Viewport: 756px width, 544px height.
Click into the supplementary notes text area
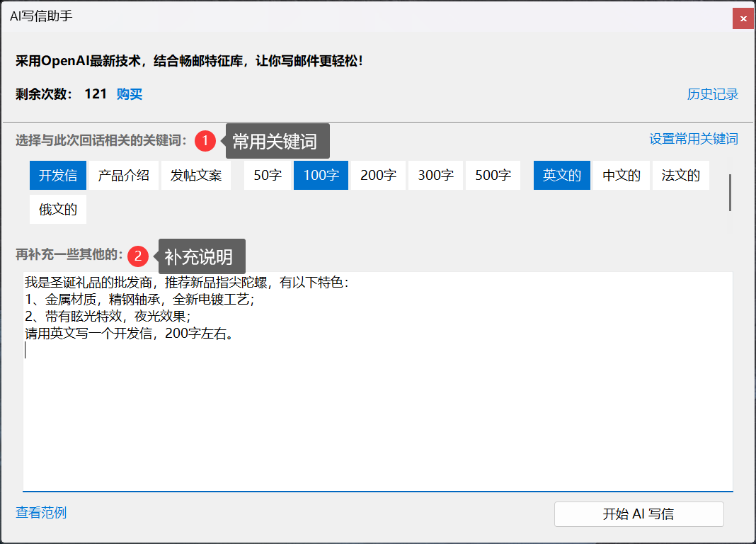tap(378, 382)
